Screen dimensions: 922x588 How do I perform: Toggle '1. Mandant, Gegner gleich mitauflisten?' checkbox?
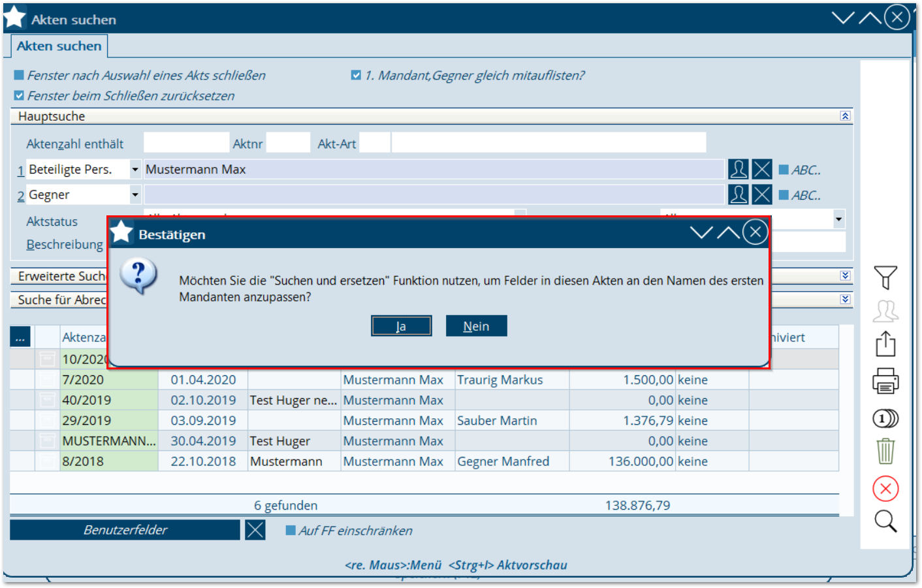click(x=356, y=75)
